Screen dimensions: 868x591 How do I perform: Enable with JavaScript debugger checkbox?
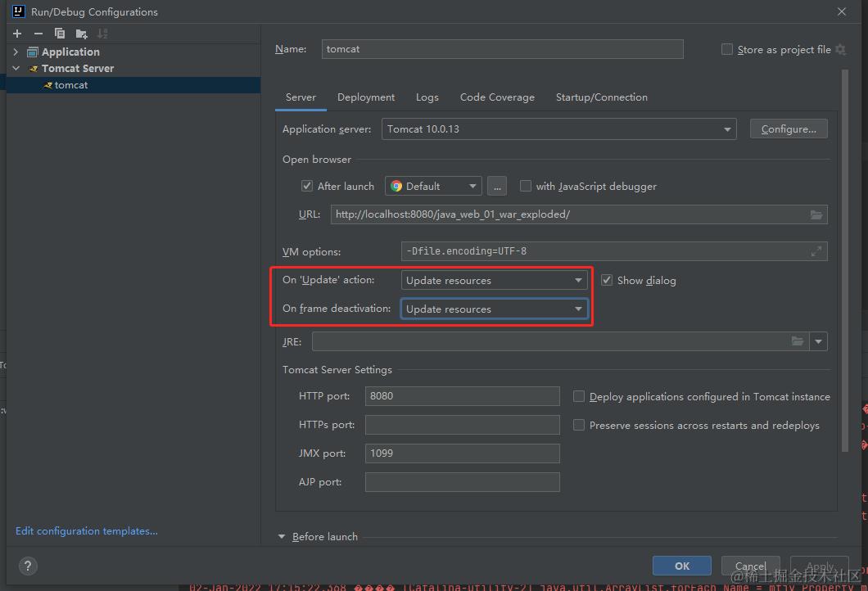click(526, 186)
